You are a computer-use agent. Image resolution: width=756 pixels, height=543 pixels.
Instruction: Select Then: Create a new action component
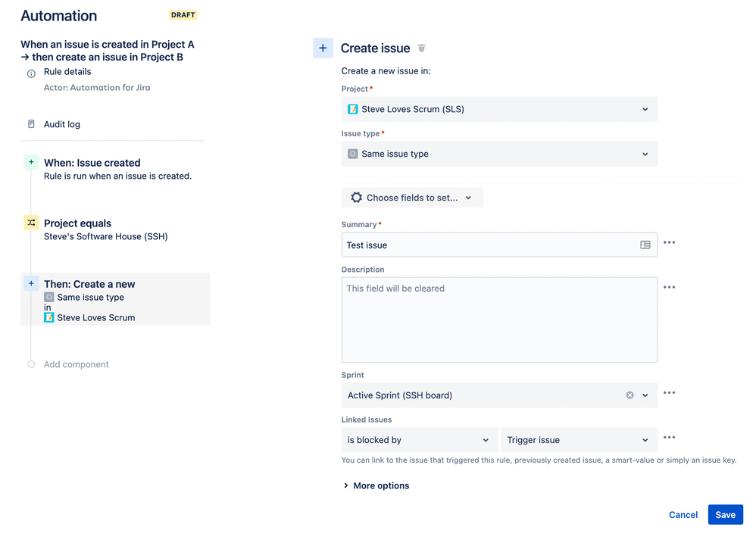click(115, 299)
